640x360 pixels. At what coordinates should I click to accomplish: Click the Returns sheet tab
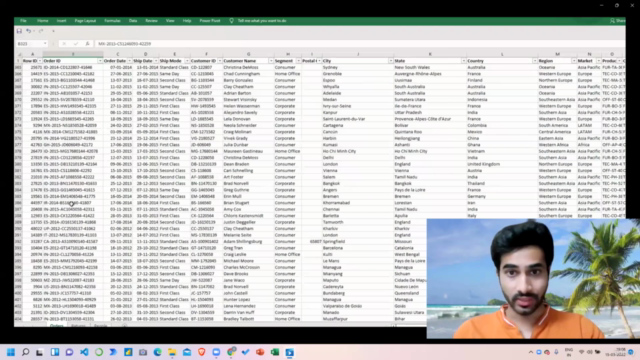[78, 325]
